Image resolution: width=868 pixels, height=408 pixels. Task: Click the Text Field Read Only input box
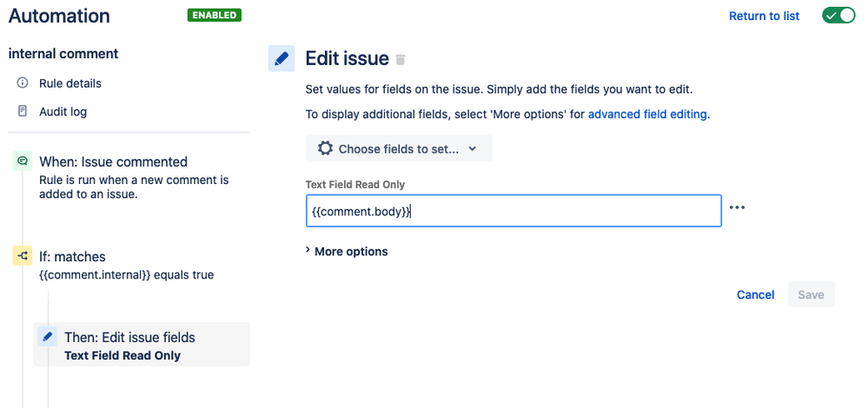coord(514,211)
